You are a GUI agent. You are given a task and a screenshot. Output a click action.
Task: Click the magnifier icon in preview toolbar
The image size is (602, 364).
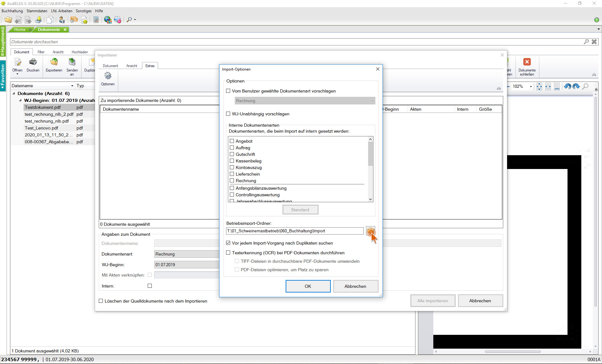(x=585, y=87)
